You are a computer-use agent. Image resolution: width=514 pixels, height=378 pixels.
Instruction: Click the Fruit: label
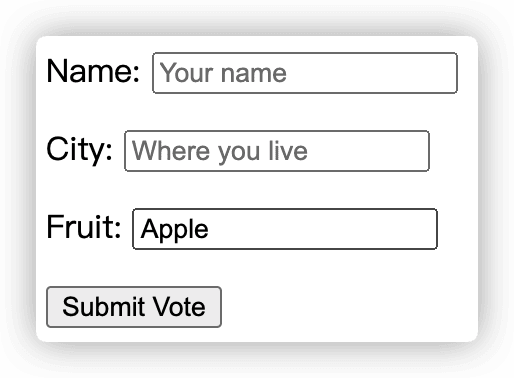pyautogui.click(x=83, y=227)
